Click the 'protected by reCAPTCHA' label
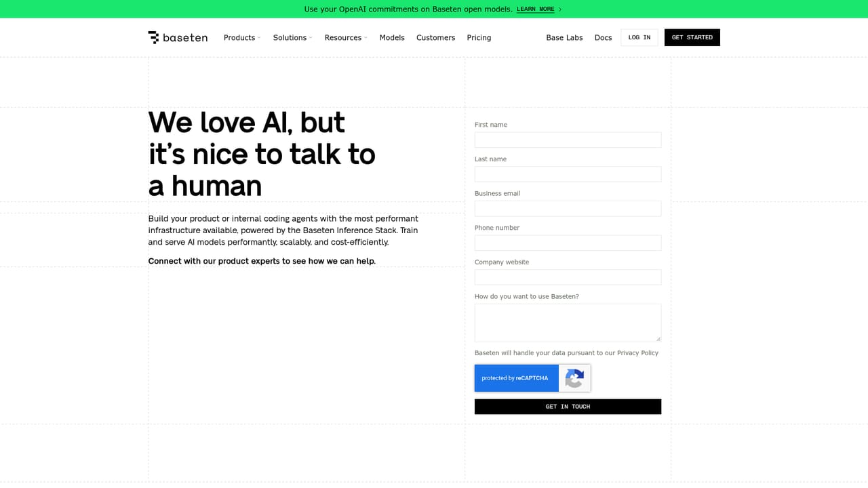Image resolution: width=868 pixels, height=488 pixels. coord(515,378)
